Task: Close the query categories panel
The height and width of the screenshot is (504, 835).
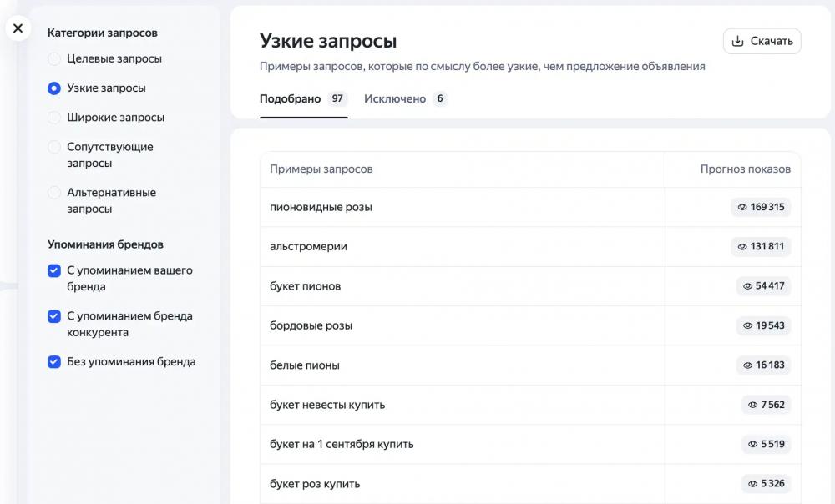Action: pos(18,28)
